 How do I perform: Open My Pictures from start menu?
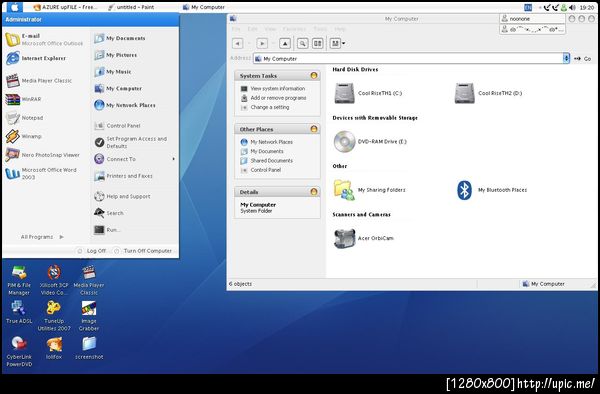click(x=116, y=55)
